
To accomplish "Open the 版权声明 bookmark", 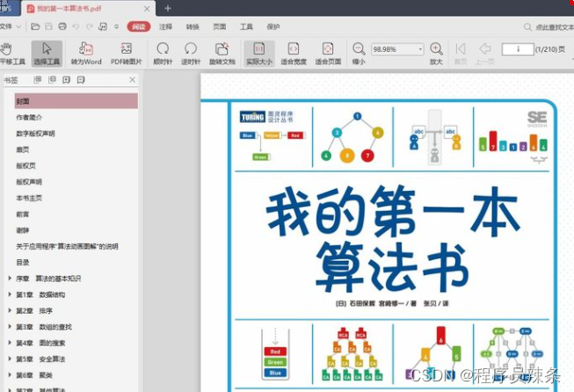I will (x=29, y=182).
